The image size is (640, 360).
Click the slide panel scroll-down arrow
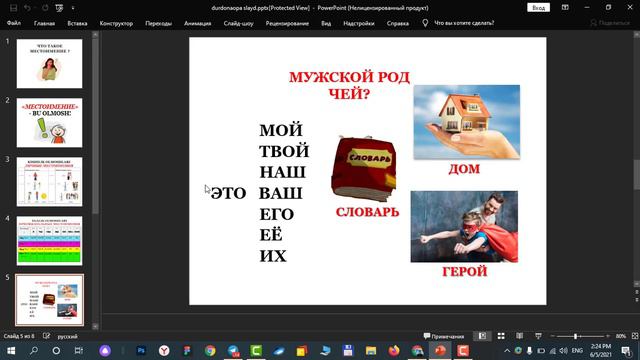pos(96,327)
